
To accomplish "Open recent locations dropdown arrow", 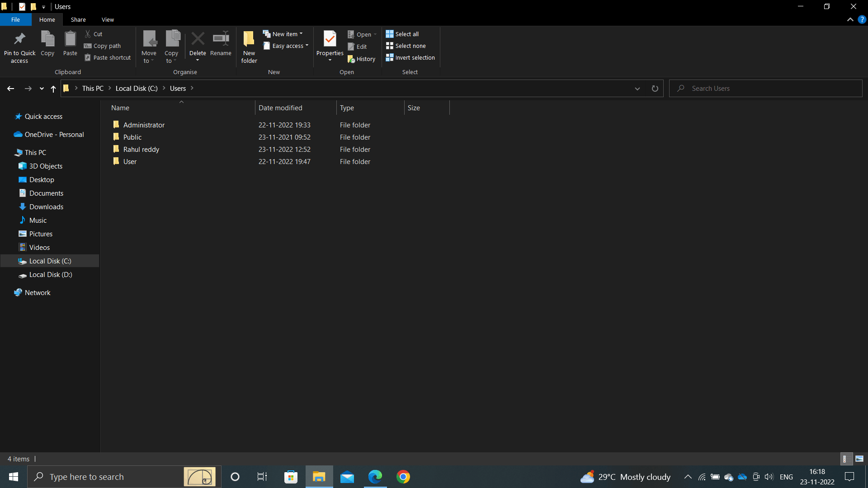I will point(42,89).
